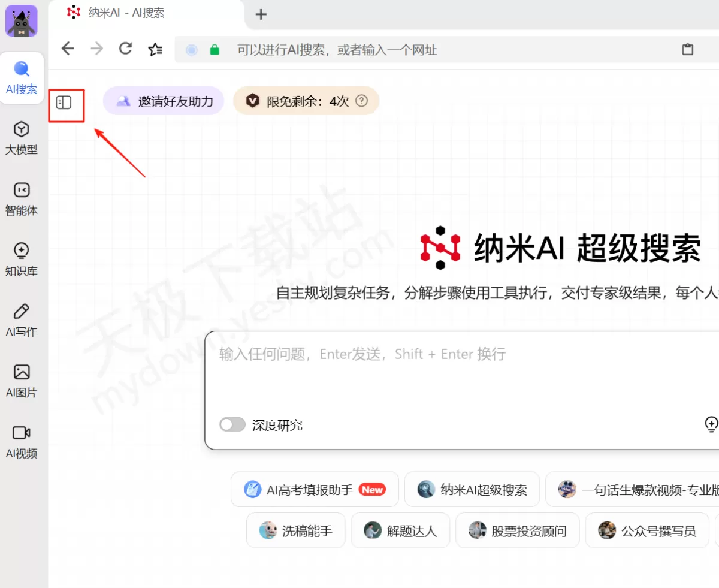Open the AI搜索 sidebar section
Image resolution: width=719 pixels, height=588 pixels.
coord(22,78)
